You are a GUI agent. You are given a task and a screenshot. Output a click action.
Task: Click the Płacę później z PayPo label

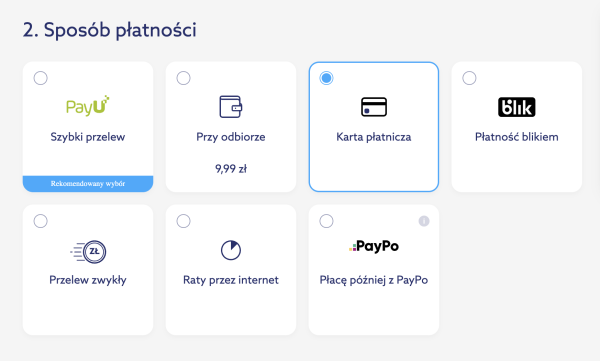(x=374, y=280)
